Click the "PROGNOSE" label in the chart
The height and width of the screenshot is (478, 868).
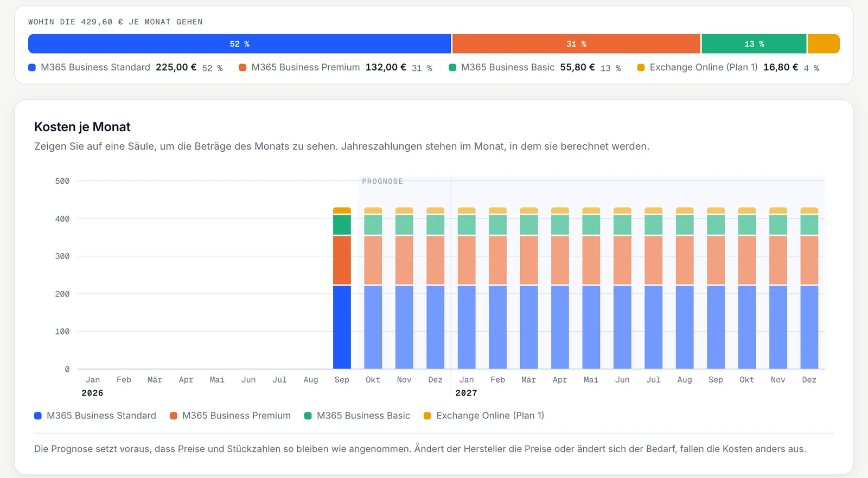(382, 182)
